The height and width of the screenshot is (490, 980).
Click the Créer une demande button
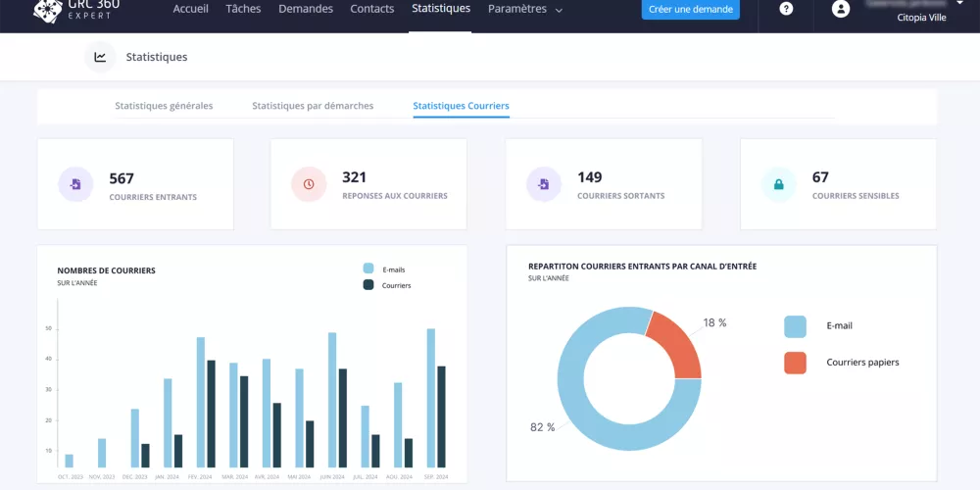pos(691,9)
